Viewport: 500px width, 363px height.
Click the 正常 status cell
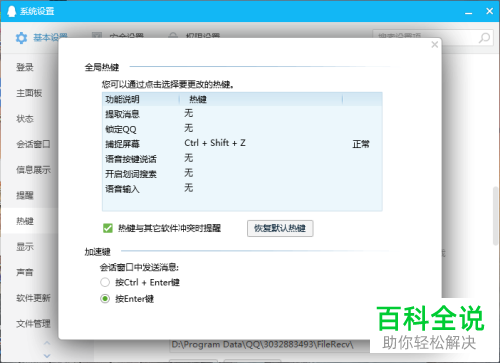(361, 144)
